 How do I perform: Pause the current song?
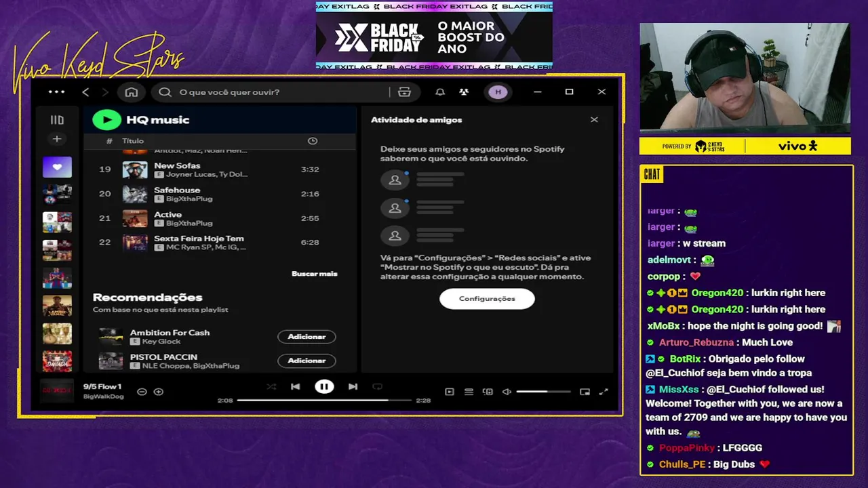(x=324, y=386)
